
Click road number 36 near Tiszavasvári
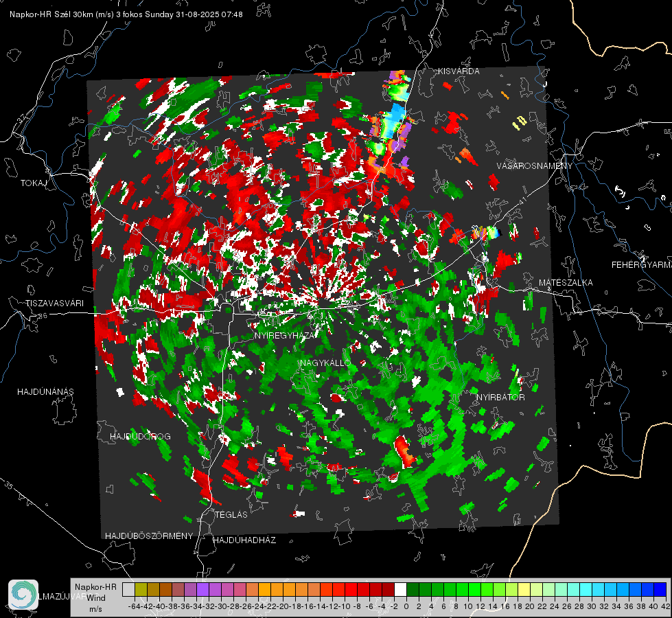coord(43,316)
